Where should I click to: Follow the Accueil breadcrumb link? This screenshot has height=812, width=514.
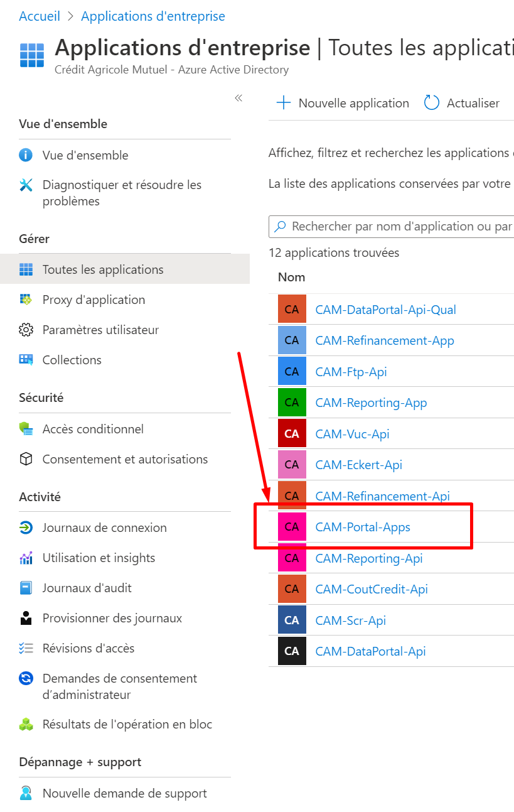click(x=40, y=16)
